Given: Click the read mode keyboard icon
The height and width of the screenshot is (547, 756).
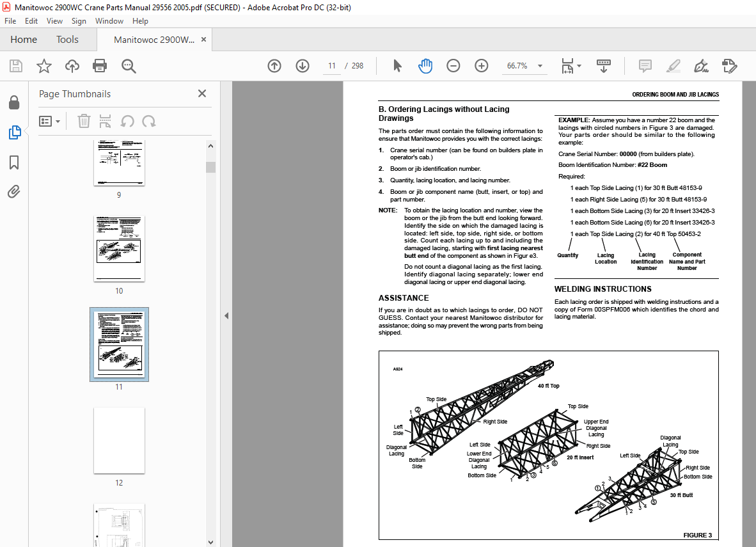Looking at the screenshot, I should [604, 66].
